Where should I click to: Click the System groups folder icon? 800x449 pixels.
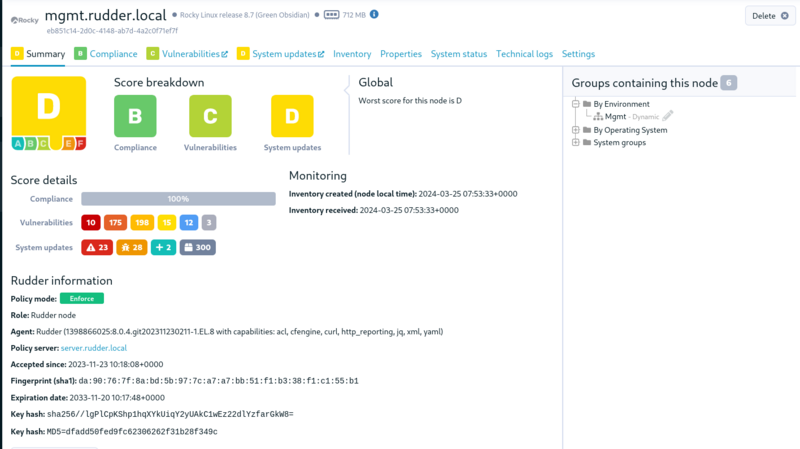(587, 142)
